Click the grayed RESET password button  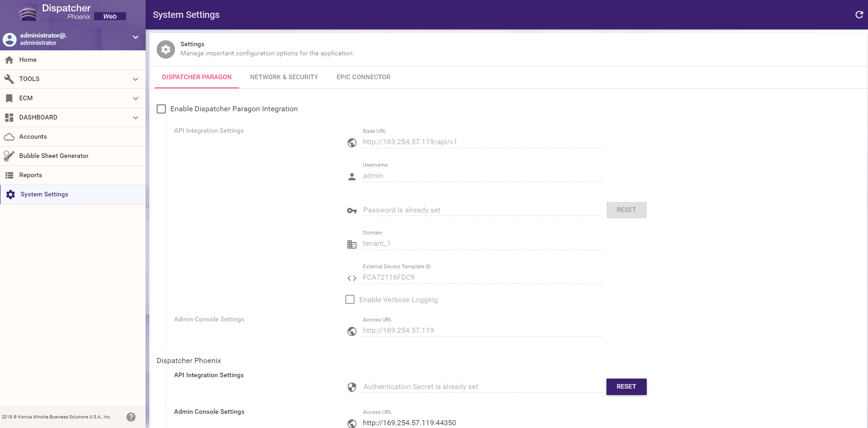click(626, 210)
